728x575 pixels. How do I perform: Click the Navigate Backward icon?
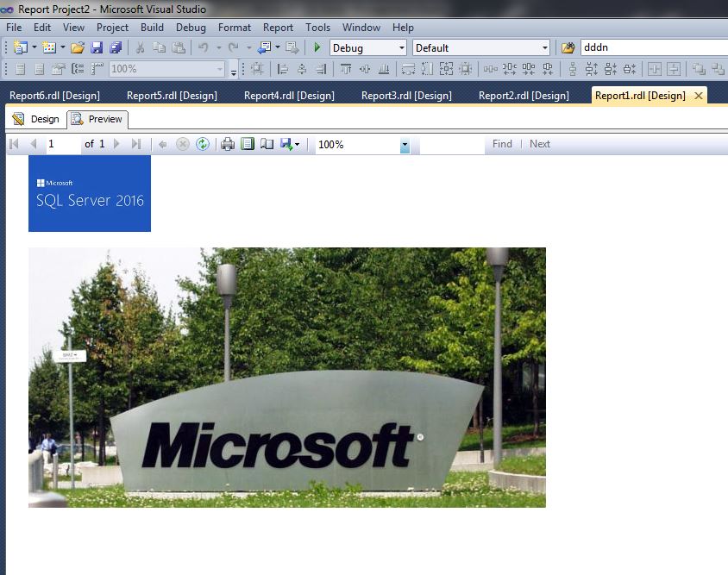coord(265,47)
